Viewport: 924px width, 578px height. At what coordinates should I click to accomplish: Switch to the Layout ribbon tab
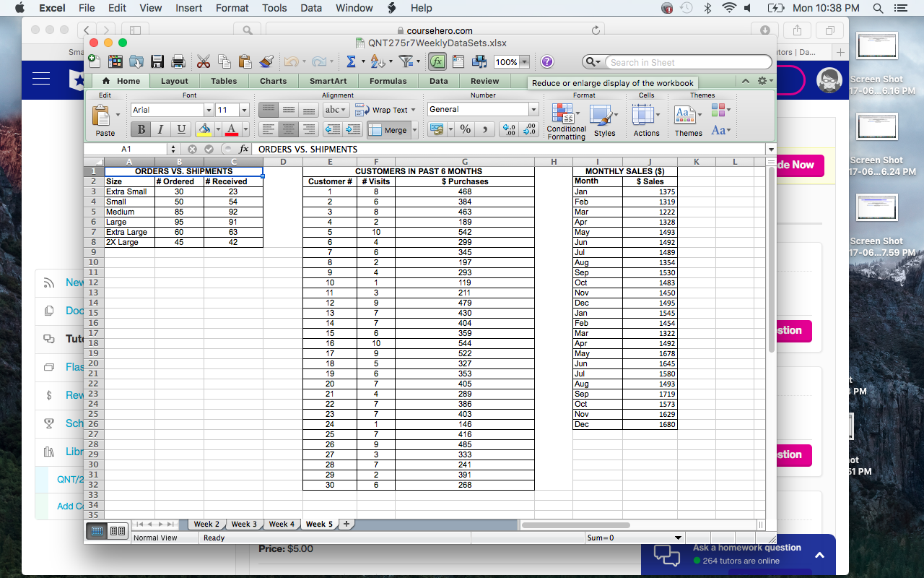pos(174,81)
